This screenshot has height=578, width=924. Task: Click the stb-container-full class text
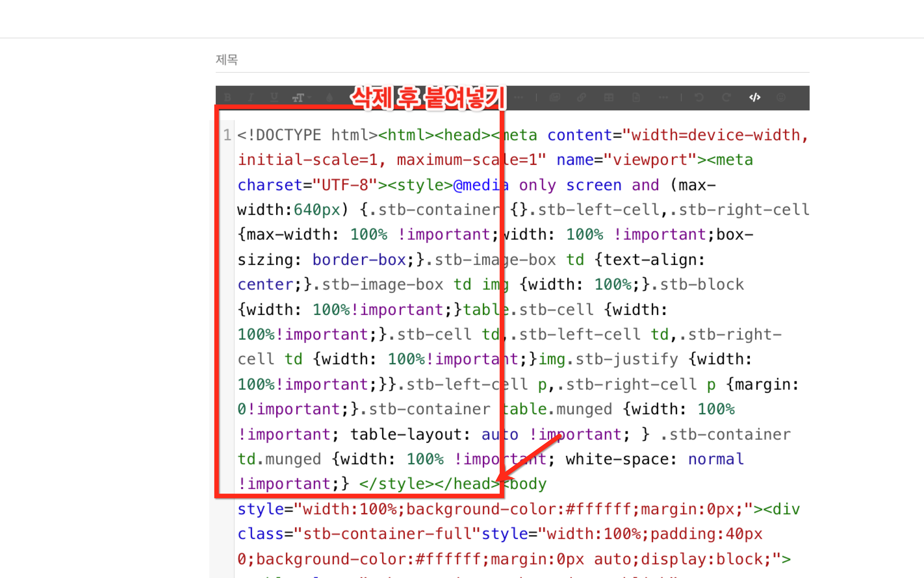387,534
